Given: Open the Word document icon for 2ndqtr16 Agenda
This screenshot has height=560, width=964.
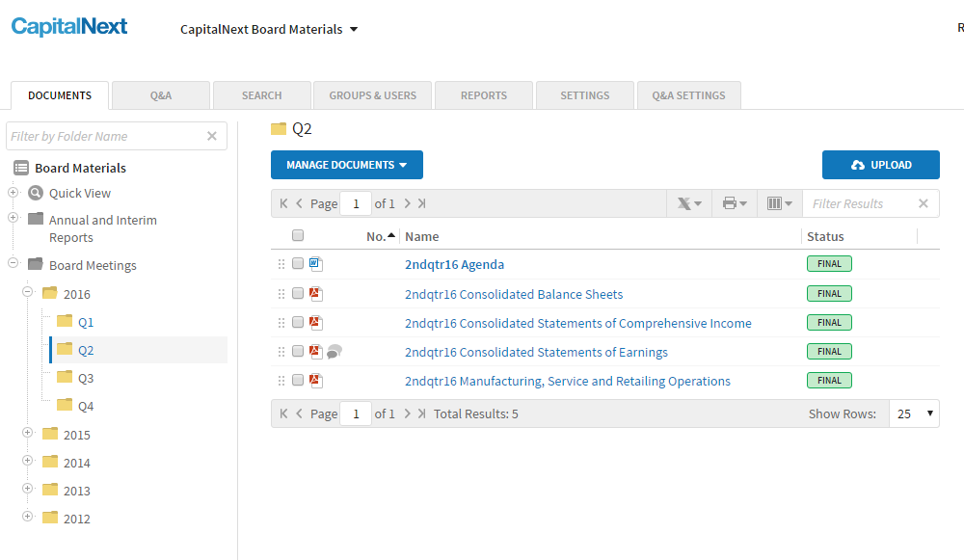Looking at the screenshot, I should 314,263.
